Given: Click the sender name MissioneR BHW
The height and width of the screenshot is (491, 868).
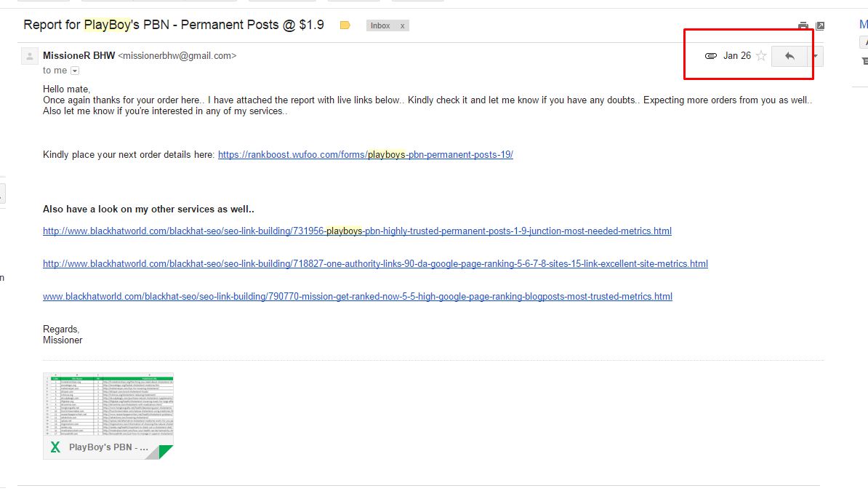Looking at the screenshot, I should (79, 56).
